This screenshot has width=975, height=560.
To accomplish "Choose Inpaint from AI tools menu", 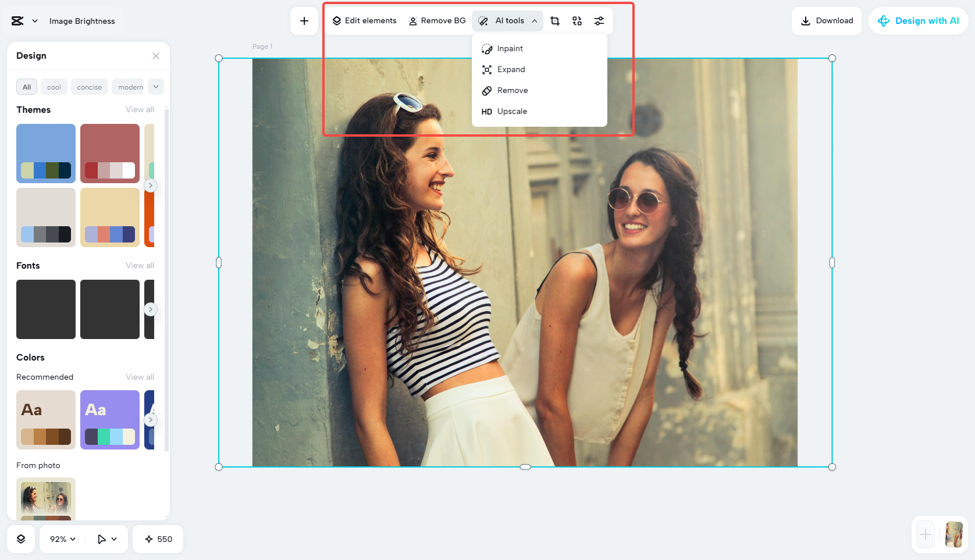I will coord(539,49).
